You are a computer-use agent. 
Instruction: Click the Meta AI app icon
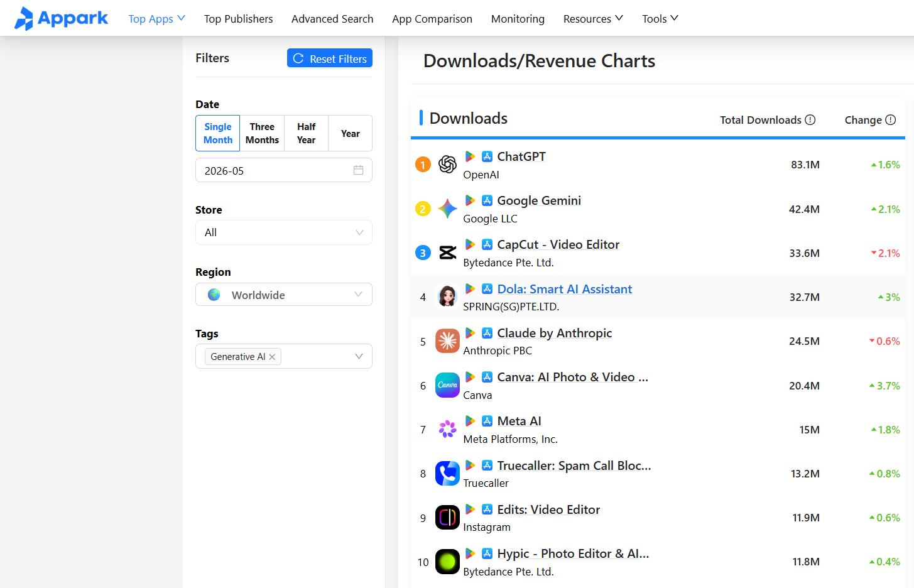click(x=447, y=429)
